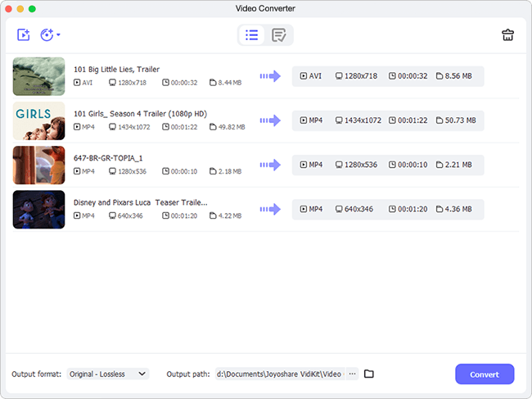This screenshot has height=399, width=532.
Task: Select the Disney Pixar Luca thumbnail
Action: [38, 210]
